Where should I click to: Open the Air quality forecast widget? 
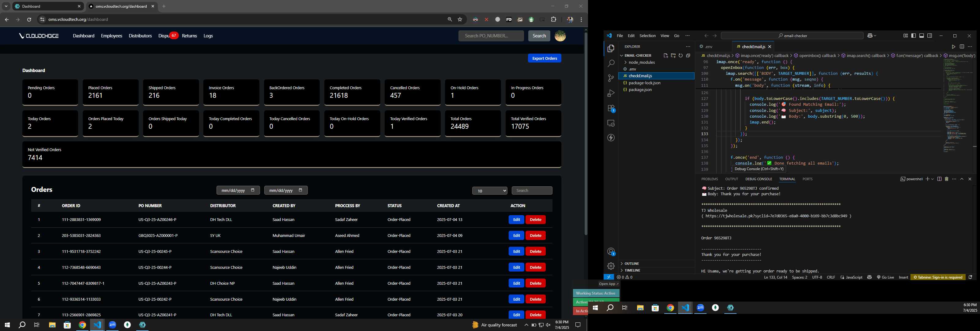pyautogui.click(x=495, y=325)
